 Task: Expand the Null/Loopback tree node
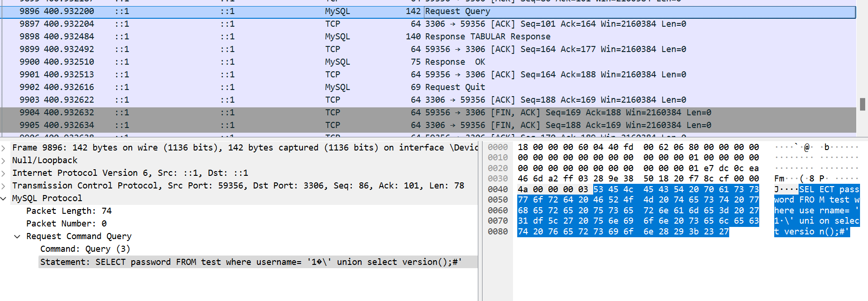pos(4,161)
